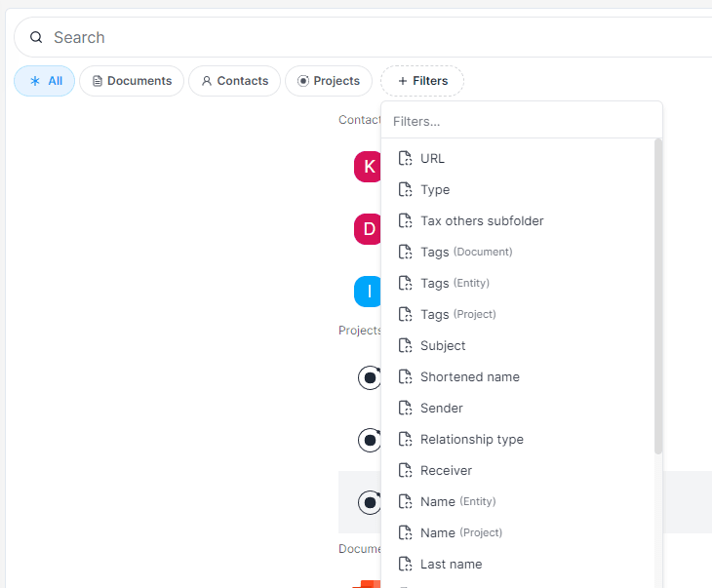Choose the Type filter option
Viewport: 712px width, 588px height.
coord(435,190)
